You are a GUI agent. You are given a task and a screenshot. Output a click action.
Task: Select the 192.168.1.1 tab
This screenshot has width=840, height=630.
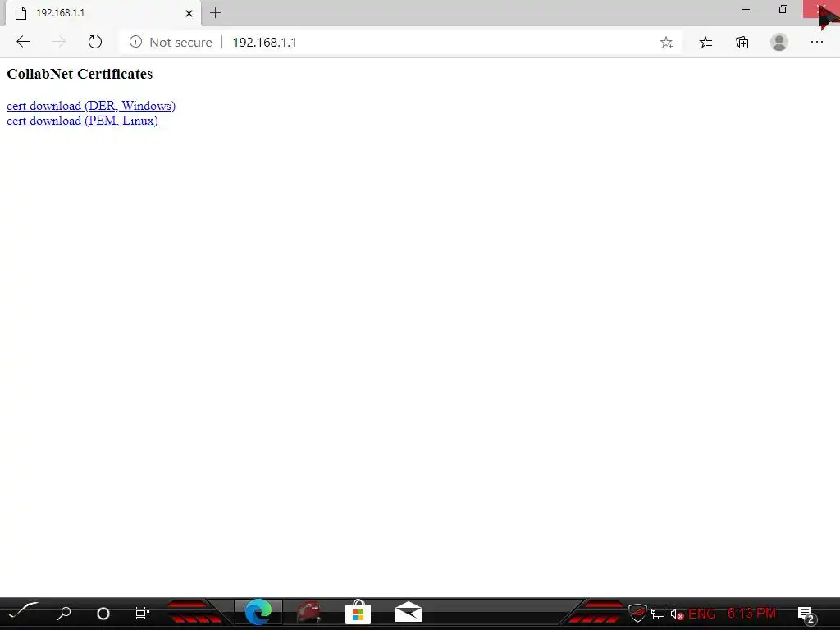pyautogui.click(x=103, y=13)
